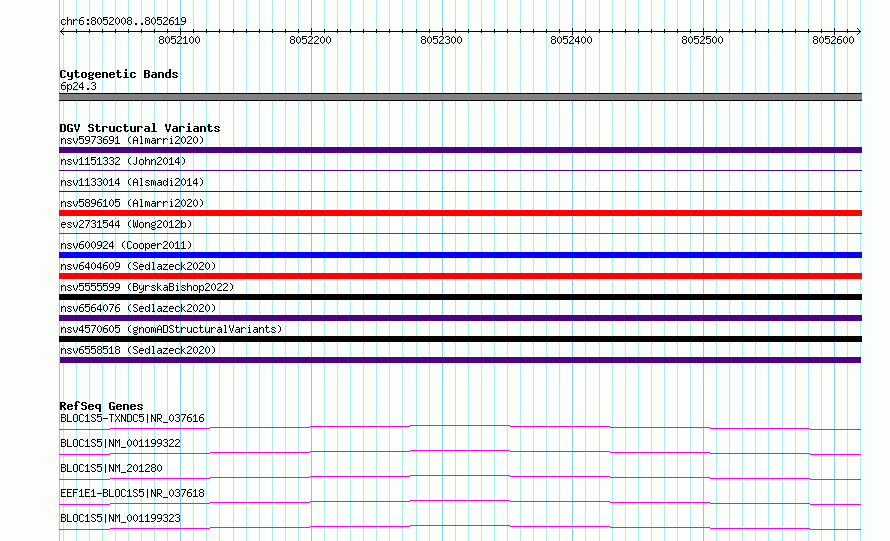890x541 pixels.
Task: Open variant nsv1133014 (Alsmadi2014) label
Action: pos(132,182)
